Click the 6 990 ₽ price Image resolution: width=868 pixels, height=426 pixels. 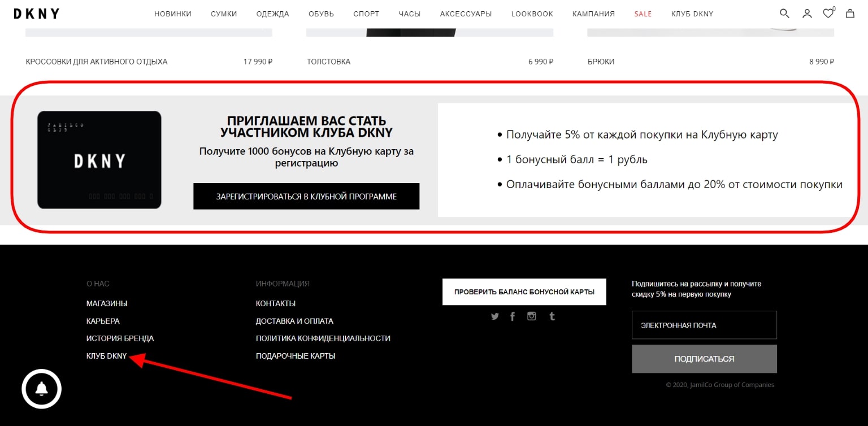pos(541,62)
